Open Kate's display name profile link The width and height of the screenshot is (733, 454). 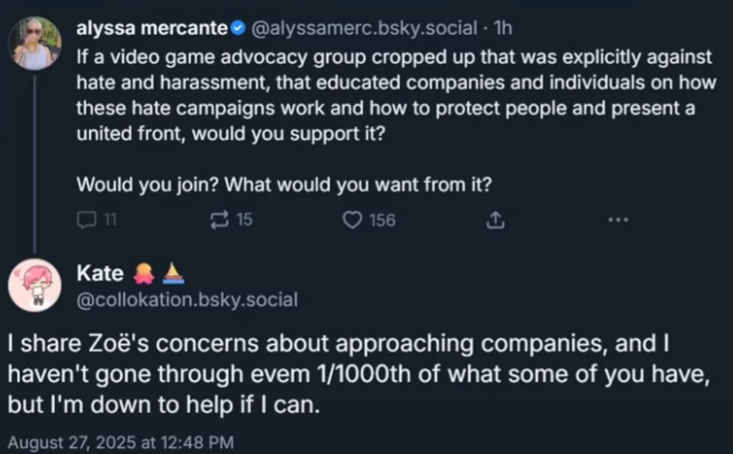coord(100,273)
